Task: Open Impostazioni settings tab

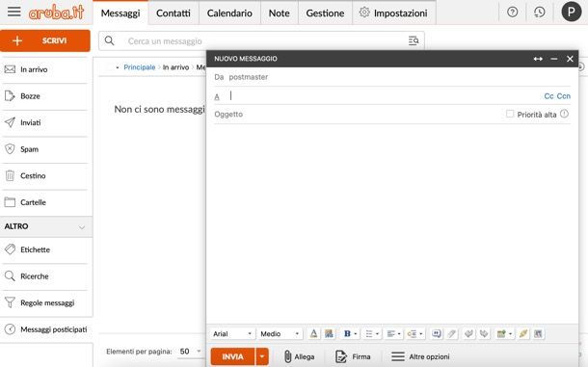Action: pos(393,13)
